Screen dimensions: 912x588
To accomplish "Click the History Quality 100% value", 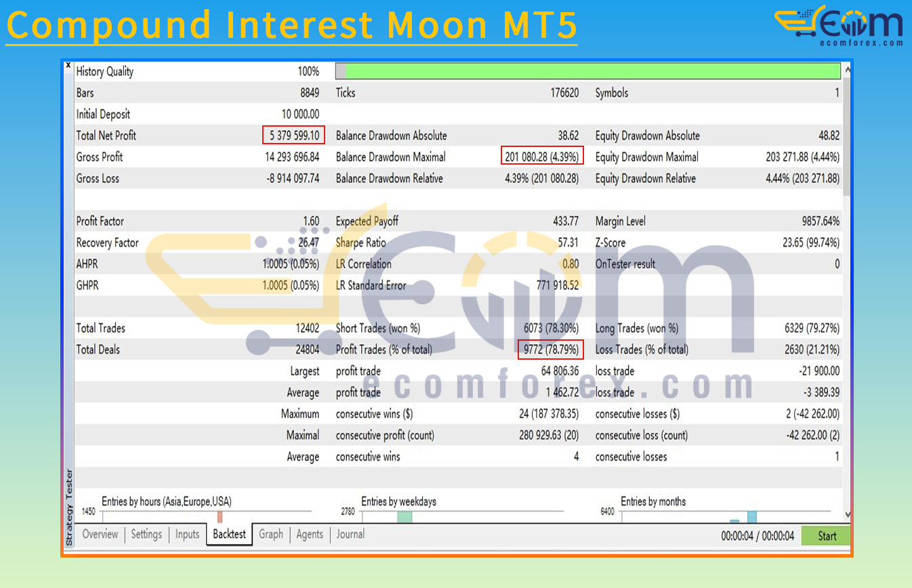I will point(308,71).
